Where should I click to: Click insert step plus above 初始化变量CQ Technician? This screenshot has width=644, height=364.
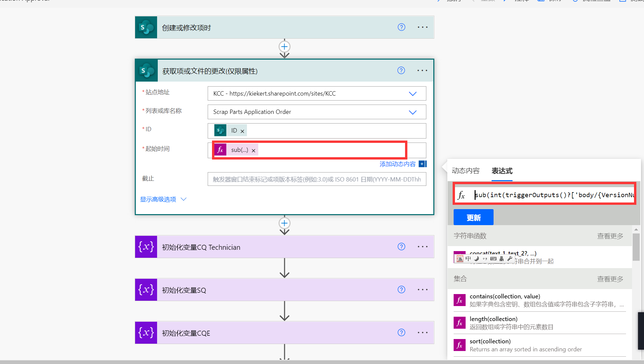pos(284,223)
